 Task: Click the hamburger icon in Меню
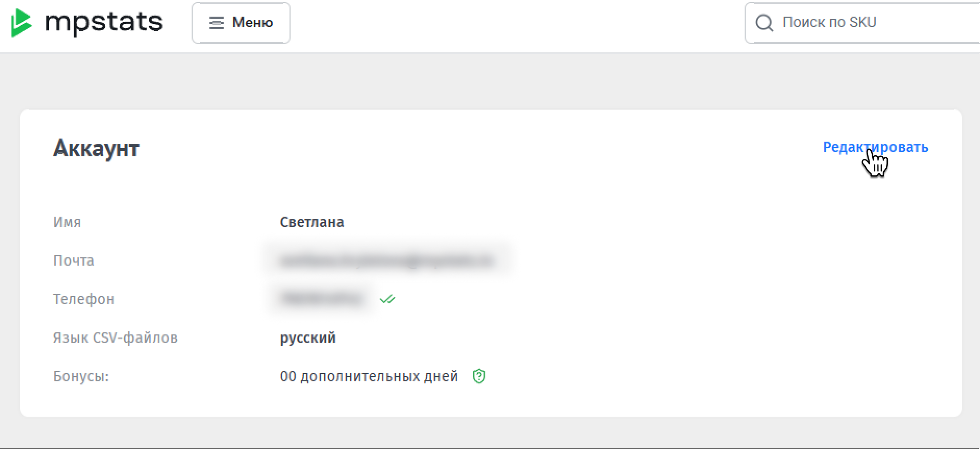(x=216, y=23)
